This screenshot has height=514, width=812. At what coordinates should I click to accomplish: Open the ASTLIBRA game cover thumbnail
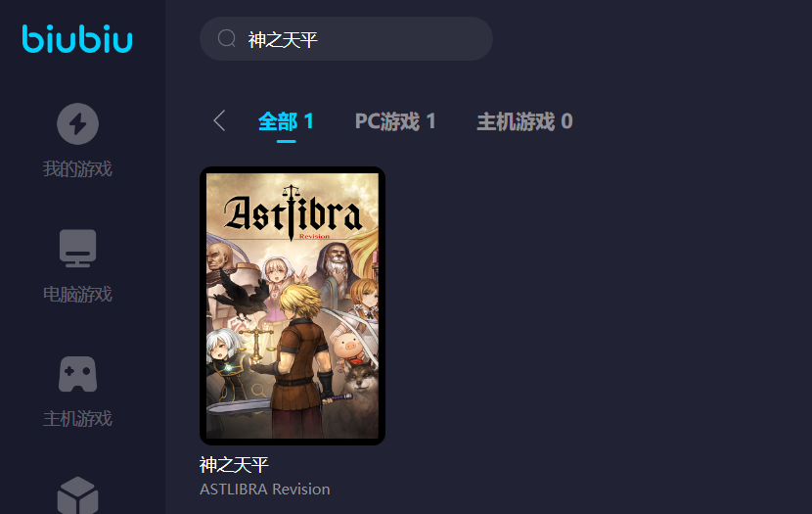pyautogui.click(x=293, y=305)
